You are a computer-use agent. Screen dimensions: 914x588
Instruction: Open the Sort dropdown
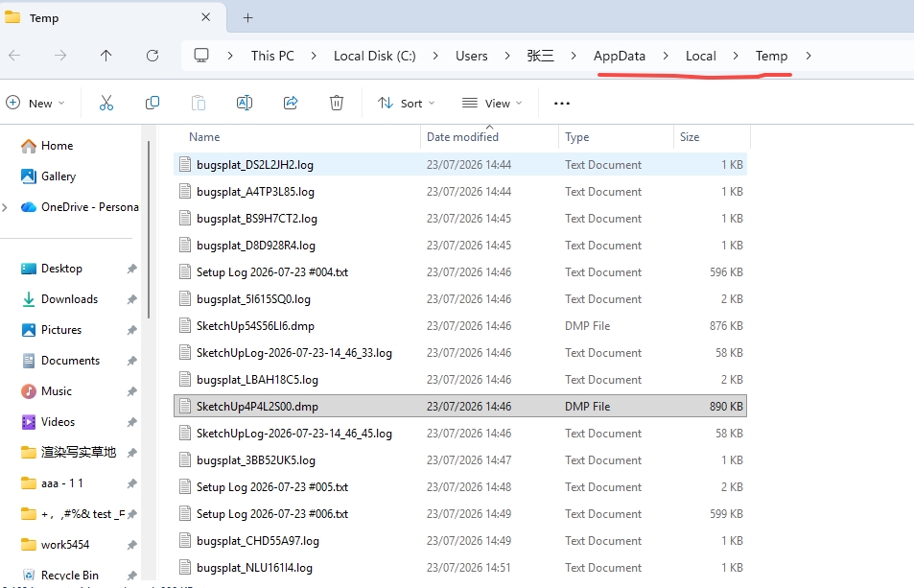pyautogui.click(x=407, y=104)
